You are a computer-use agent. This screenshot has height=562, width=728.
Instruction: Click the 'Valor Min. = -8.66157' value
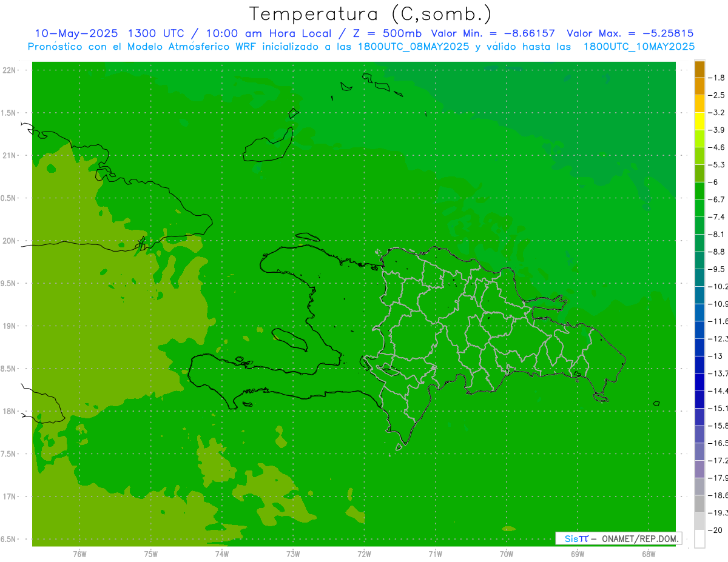pos(493,33)
